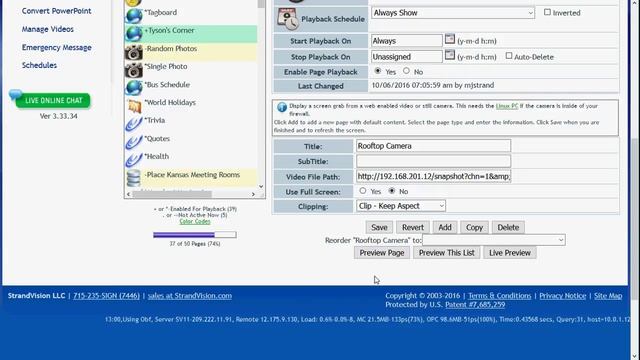Click the pages used progress bar

(195, 235)
